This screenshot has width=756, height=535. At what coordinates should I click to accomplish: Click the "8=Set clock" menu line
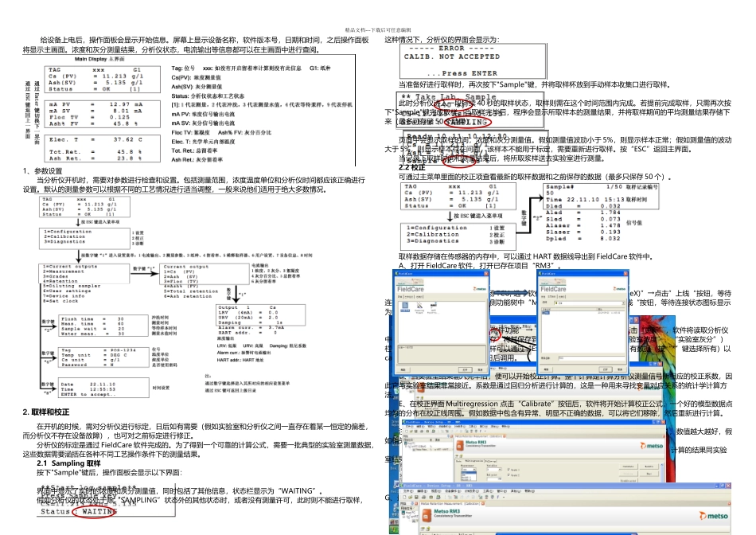tap(60, 301)
